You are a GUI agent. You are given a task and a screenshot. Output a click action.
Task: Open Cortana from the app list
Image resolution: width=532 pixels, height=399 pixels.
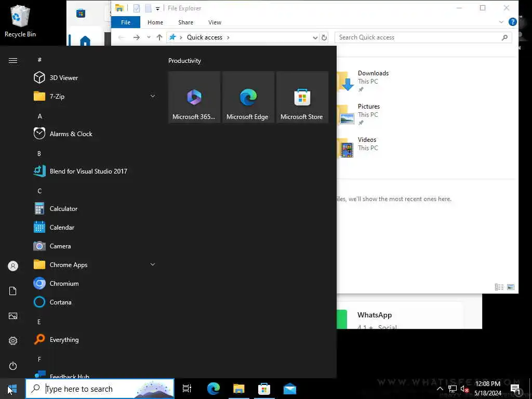tap(95, 302)
